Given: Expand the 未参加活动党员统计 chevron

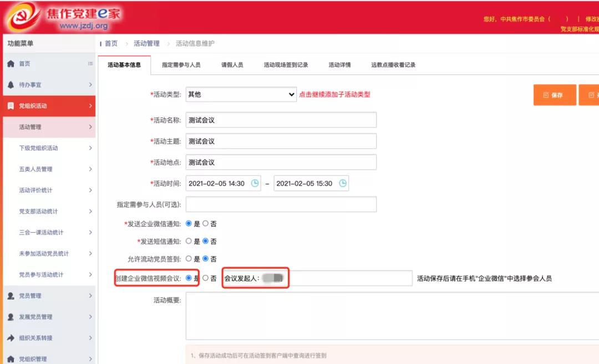Looking at the screenshot, I should pyautogui.click(x=90, y=253).
